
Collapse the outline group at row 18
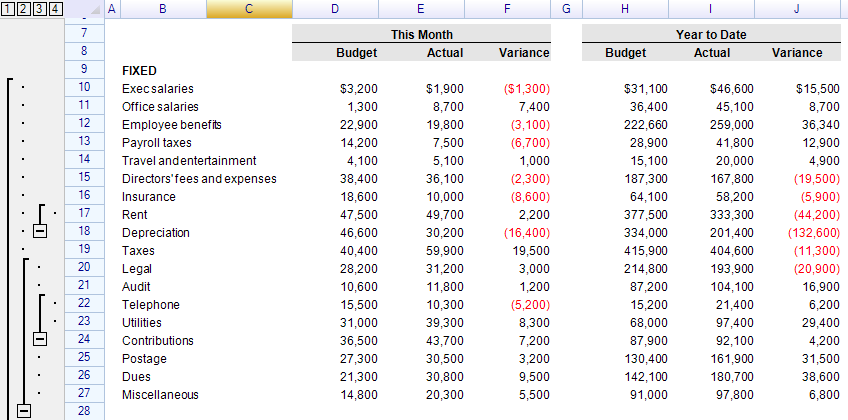tap(39, 232)
